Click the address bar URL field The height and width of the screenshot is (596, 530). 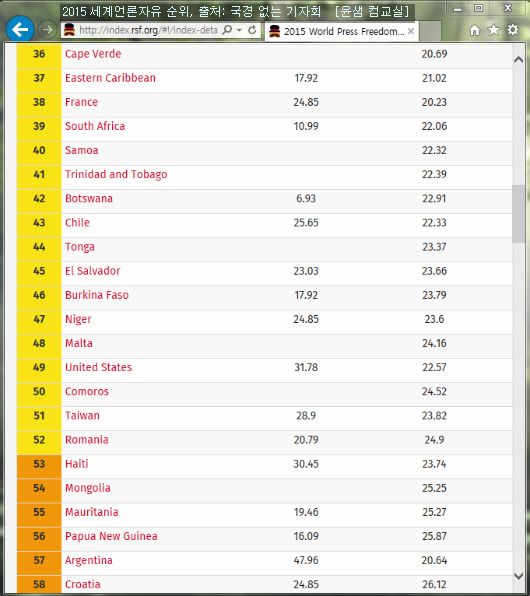148,30
